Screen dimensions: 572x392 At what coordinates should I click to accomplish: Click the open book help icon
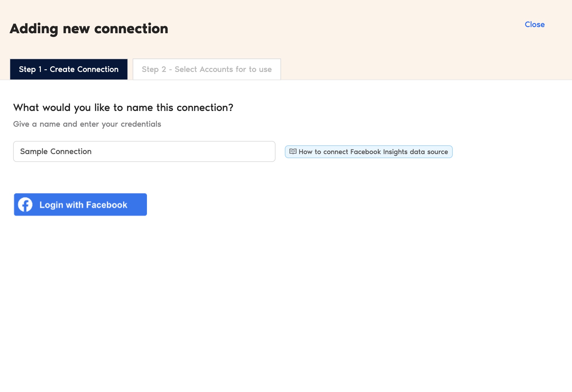point(293,151)
